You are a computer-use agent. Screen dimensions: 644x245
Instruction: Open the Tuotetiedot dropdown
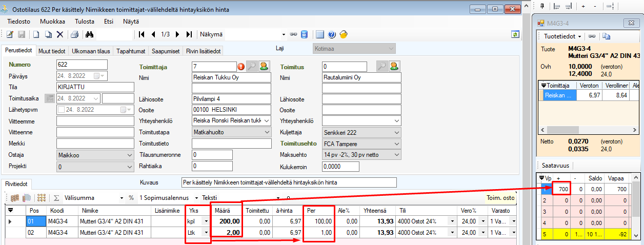tap(562, 36)
